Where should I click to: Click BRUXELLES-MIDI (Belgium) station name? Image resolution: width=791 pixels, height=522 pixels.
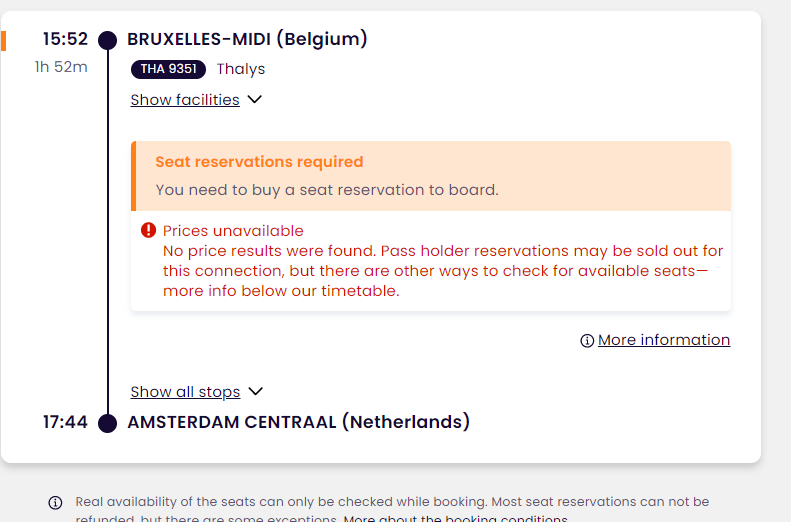(x=247, y=39)
